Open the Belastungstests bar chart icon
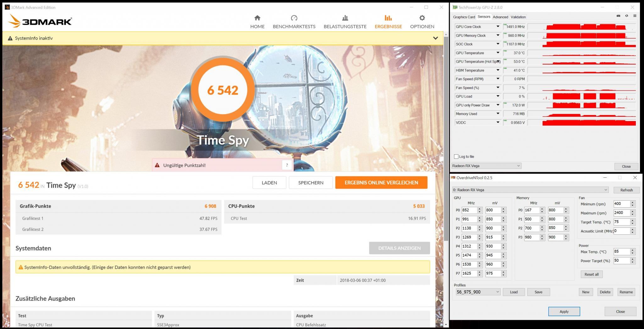 coord(345,18)
